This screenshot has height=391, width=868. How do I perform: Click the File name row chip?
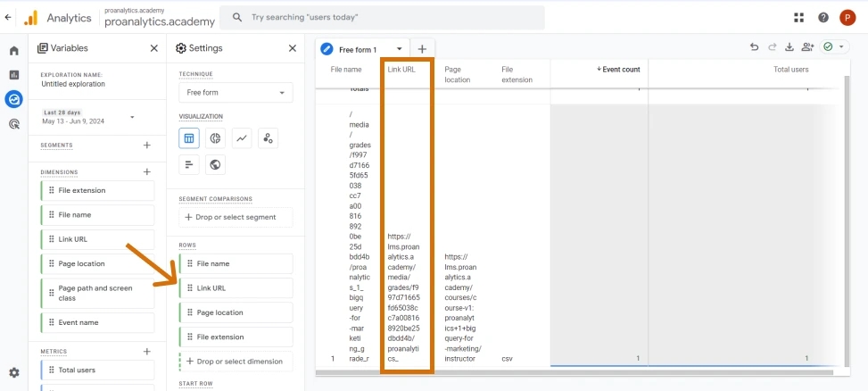236,263
